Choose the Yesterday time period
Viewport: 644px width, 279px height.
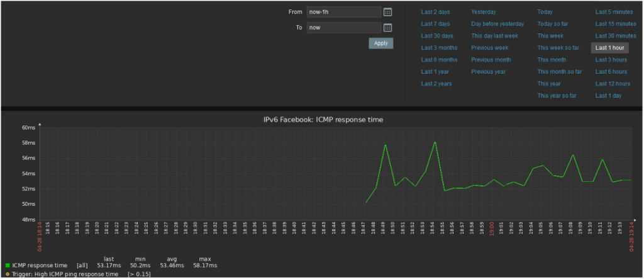tap(484, 12)
